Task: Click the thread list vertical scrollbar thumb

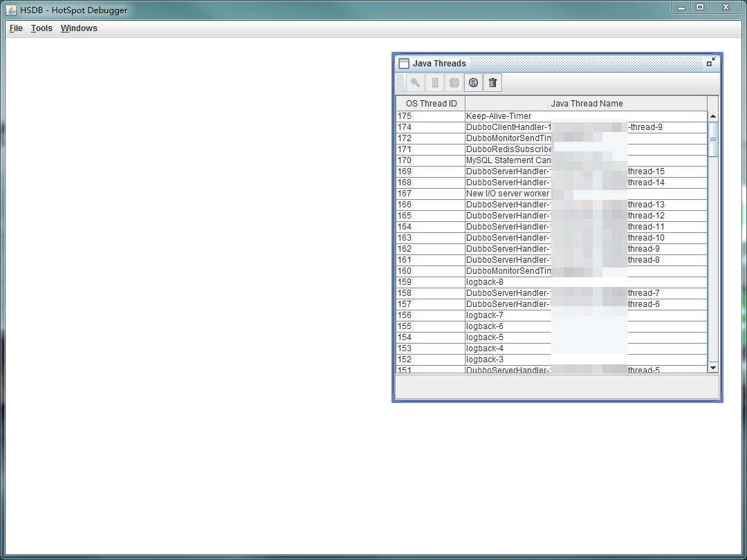Action: click(713, 139)
